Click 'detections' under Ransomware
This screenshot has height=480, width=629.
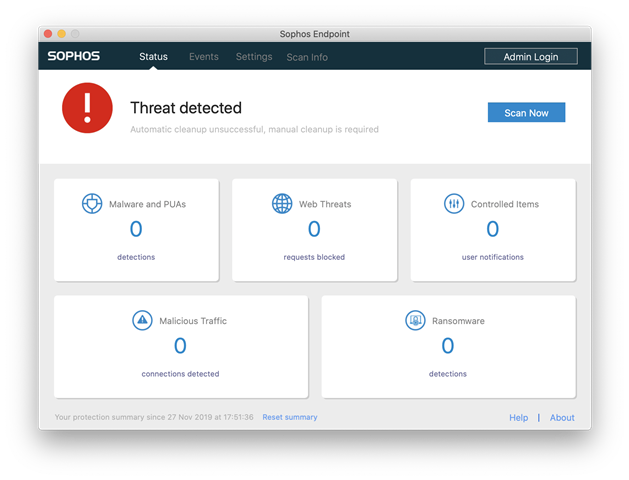click(448, 374)
